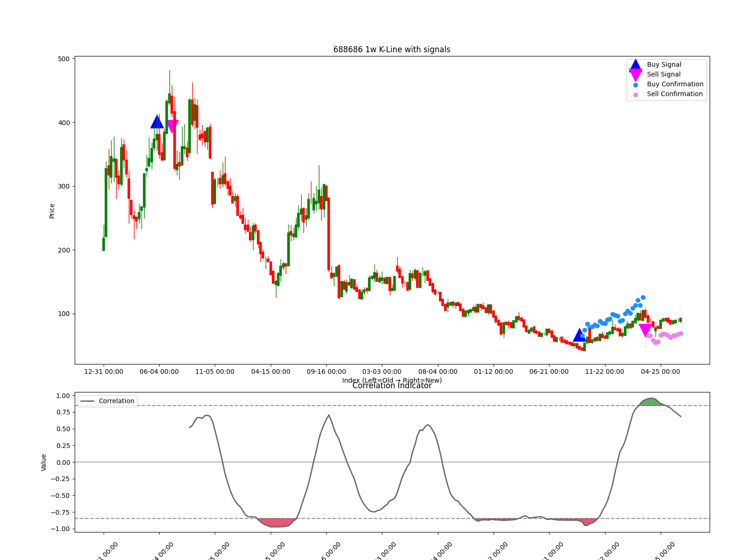Click the 'Index (Left=Old → Right=New)' axis label
747x560 pixels.
coord(392,380)
